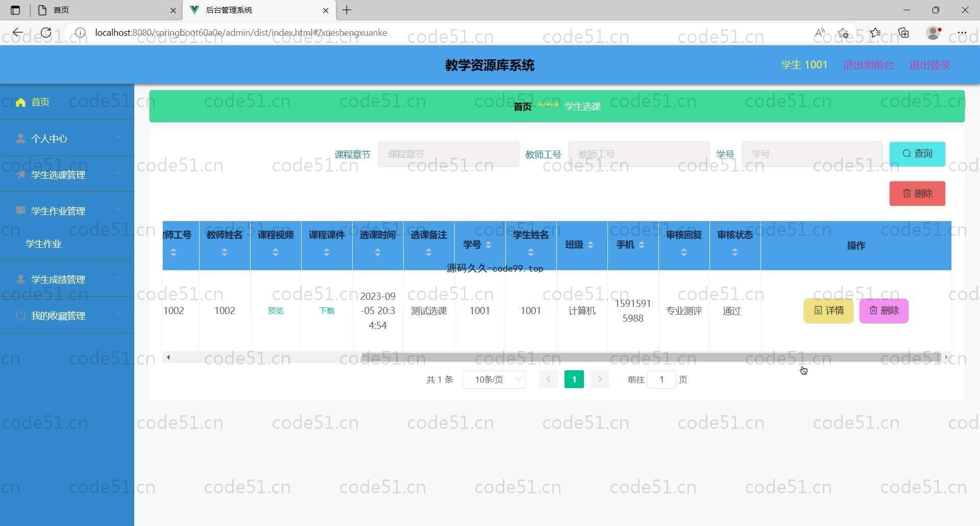This screenshot has height=526, width=980.
Task: Click the table horizontal scrollbar thumb
Action: point(651,357)
